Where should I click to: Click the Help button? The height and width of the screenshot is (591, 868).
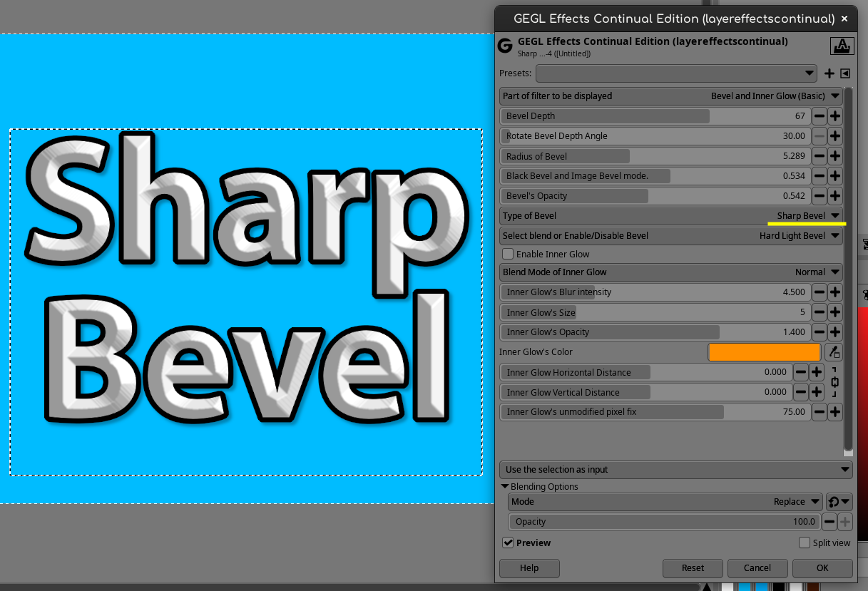pyautogui.click(x=529, y=568)
